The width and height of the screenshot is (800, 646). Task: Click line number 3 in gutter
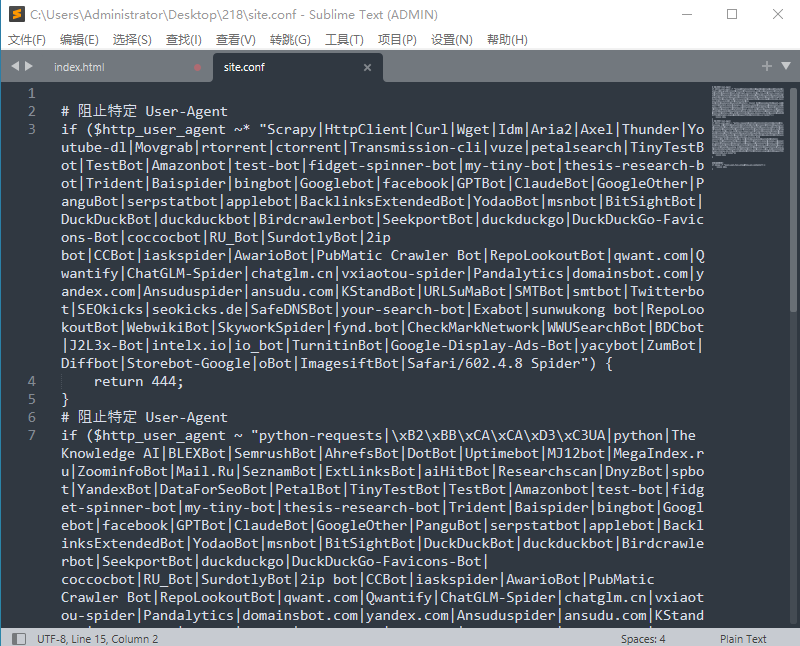point(32,129)
